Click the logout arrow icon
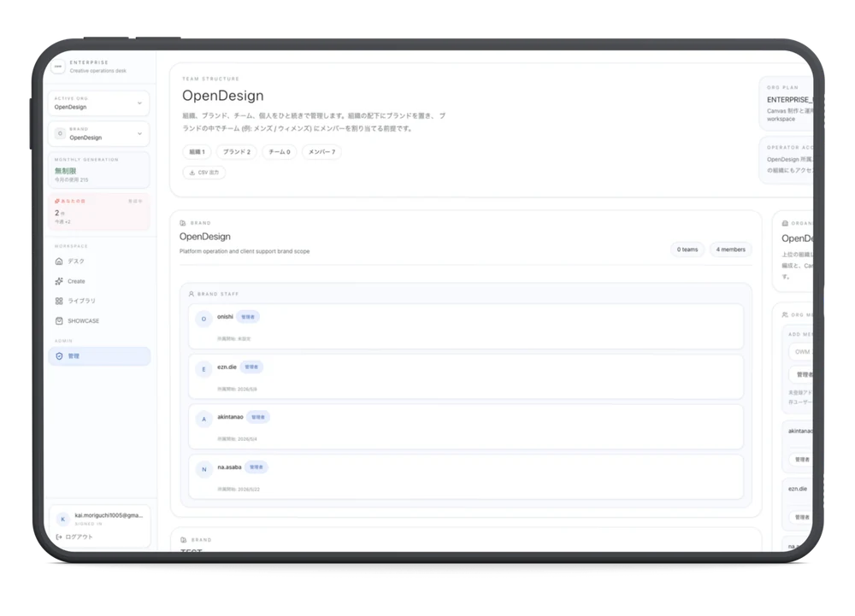This screenshot has height=616, width=855. 59,537
